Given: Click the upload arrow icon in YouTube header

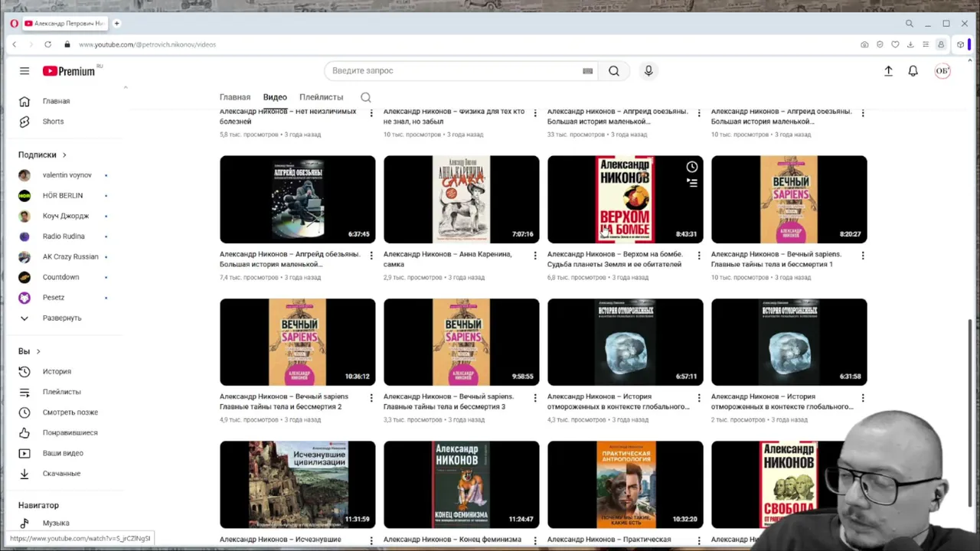Looking at the screenshot, I should click(x=888, y=71).
